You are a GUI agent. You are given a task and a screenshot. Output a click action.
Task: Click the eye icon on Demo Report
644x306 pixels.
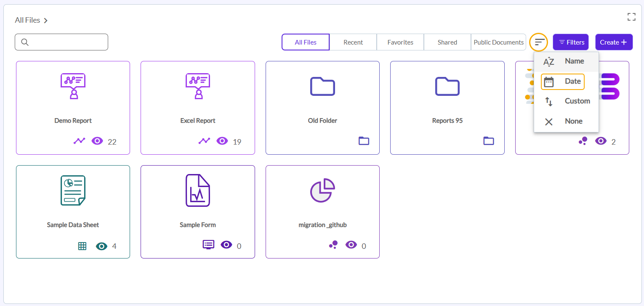pyautogui.click(x=97, y=141)
